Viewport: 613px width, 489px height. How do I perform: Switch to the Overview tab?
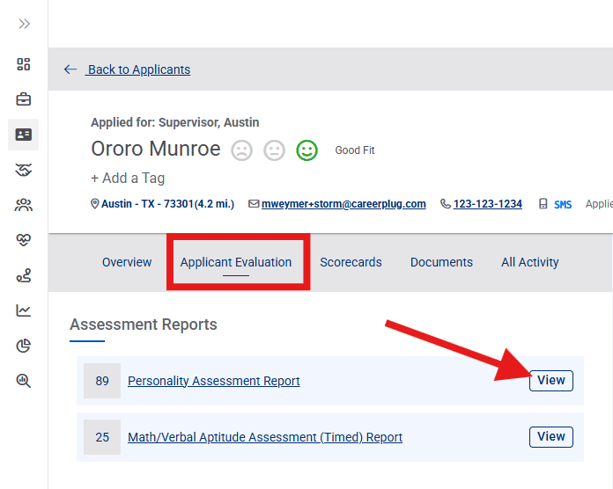[x=127, y=262]
